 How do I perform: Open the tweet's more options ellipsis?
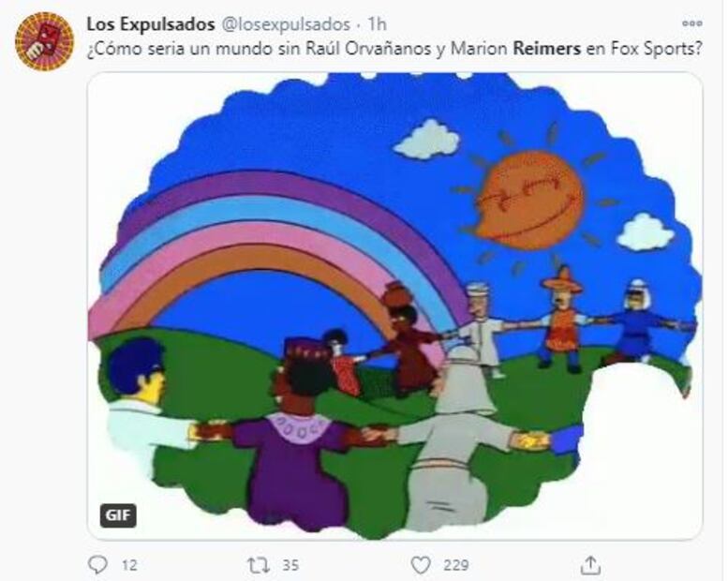click(x=691, y=23)
